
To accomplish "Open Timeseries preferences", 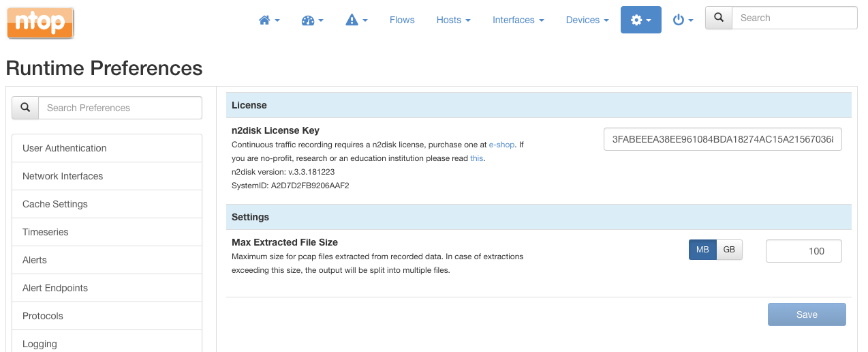I will pyautogui.click(x=107, y=232).
